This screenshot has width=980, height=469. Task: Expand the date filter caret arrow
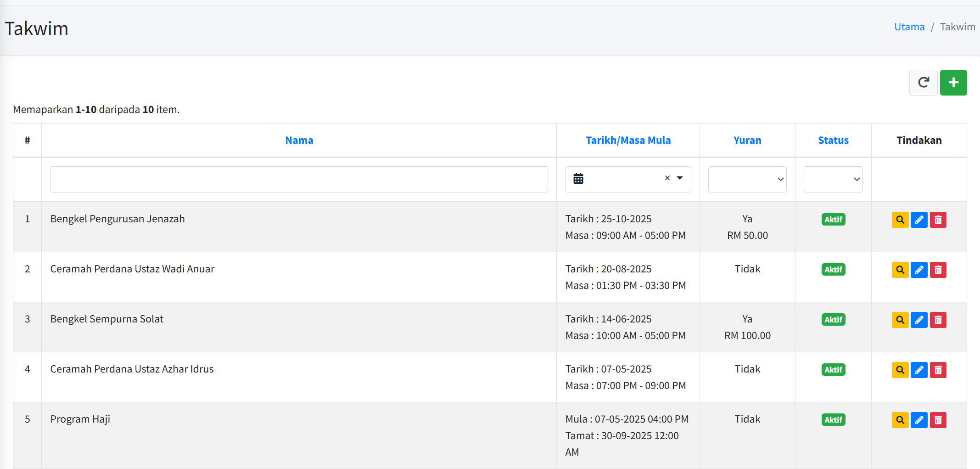tap(680, 178)
